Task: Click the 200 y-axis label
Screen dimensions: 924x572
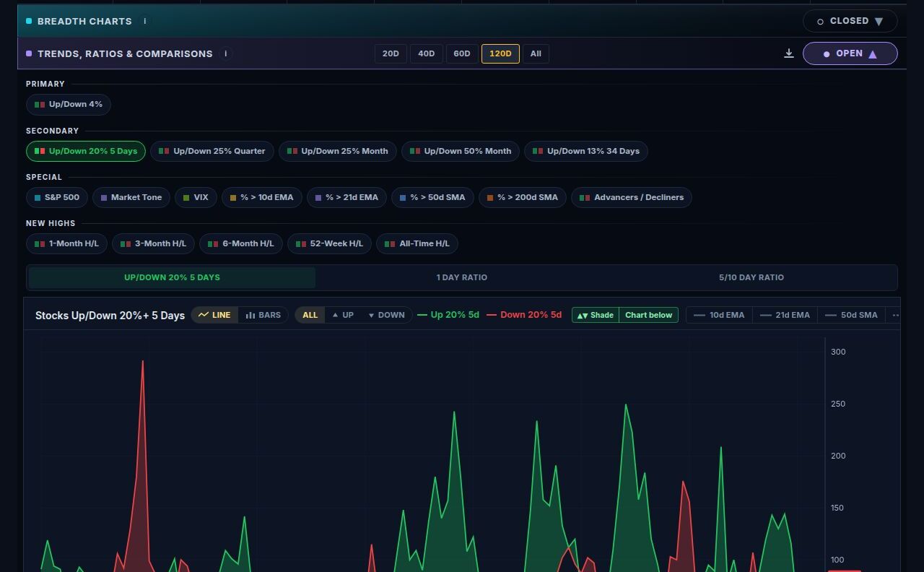Action: click(x=838, y=456)
